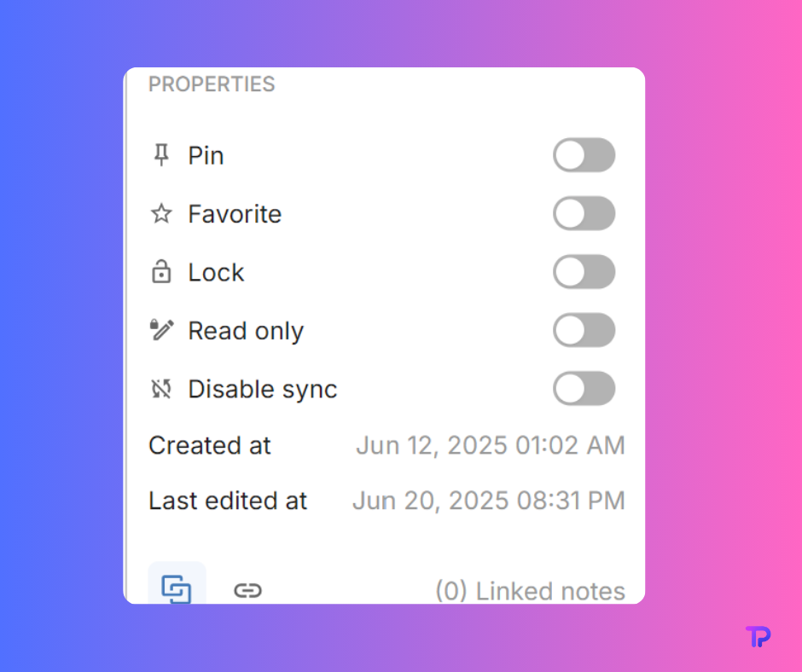Click the Disable sync label text
The width and height of the screenshot is (802, 672).
[262, 389]
